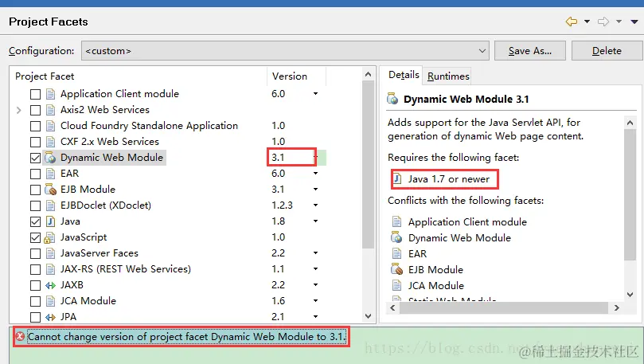
Task: Check the JavaServer Faces checkbox
Action: point(35,253)
